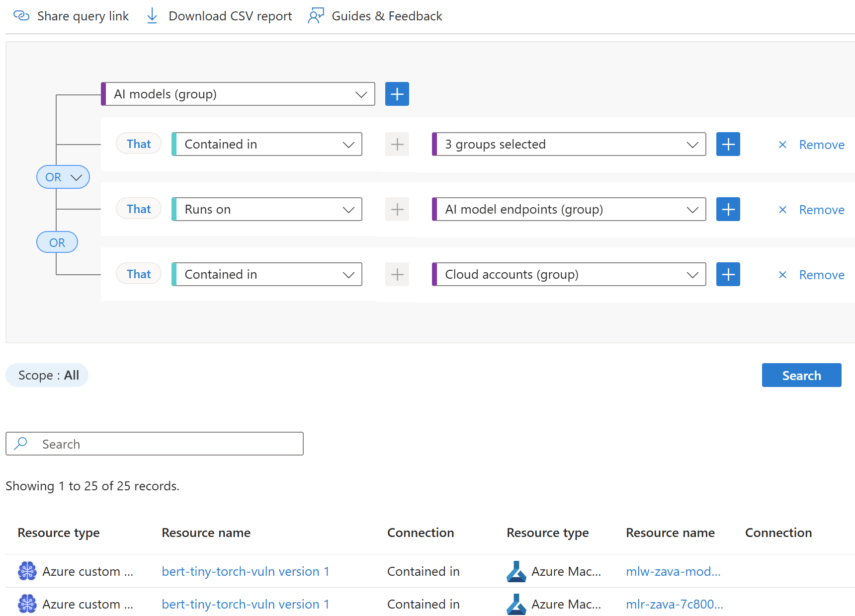Viewport: 855px width, 616px height.
Task: Click the magnifier icon in results search box
Action: tap(21, 444)
